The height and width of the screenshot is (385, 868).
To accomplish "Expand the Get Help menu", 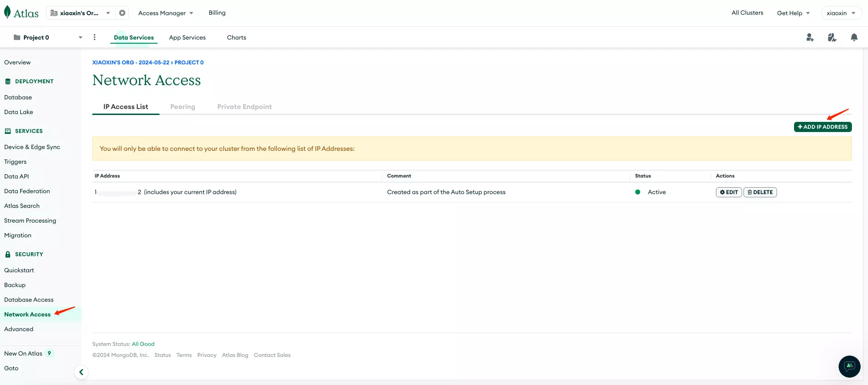I will [x=794, y=13].
